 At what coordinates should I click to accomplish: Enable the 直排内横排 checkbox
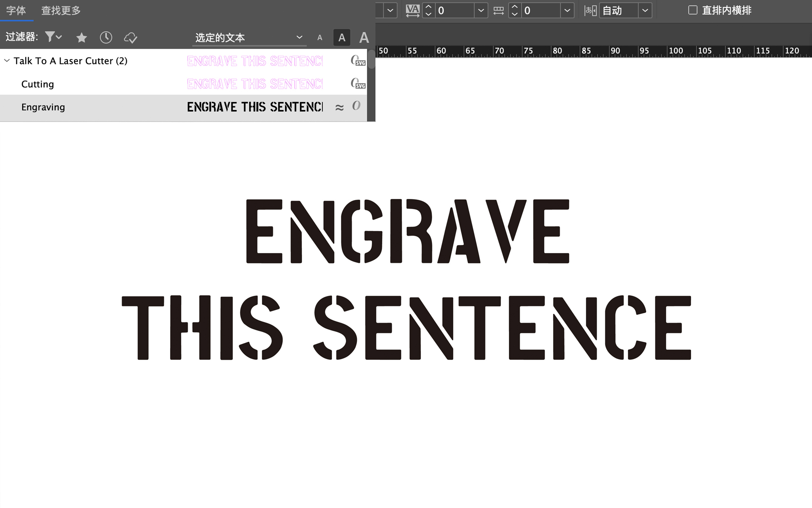(x=693, y=10)
